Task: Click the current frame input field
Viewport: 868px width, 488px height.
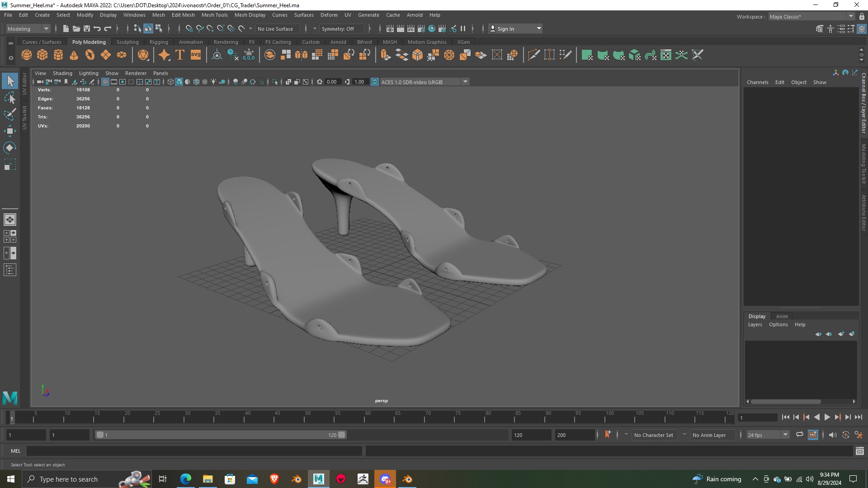Action: coord(757,418)
